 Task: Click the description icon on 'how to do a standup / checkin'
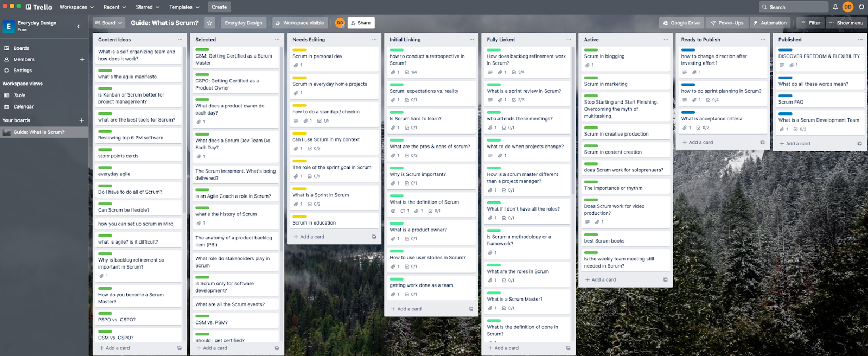pyautogui.click(x=296, y=121)
